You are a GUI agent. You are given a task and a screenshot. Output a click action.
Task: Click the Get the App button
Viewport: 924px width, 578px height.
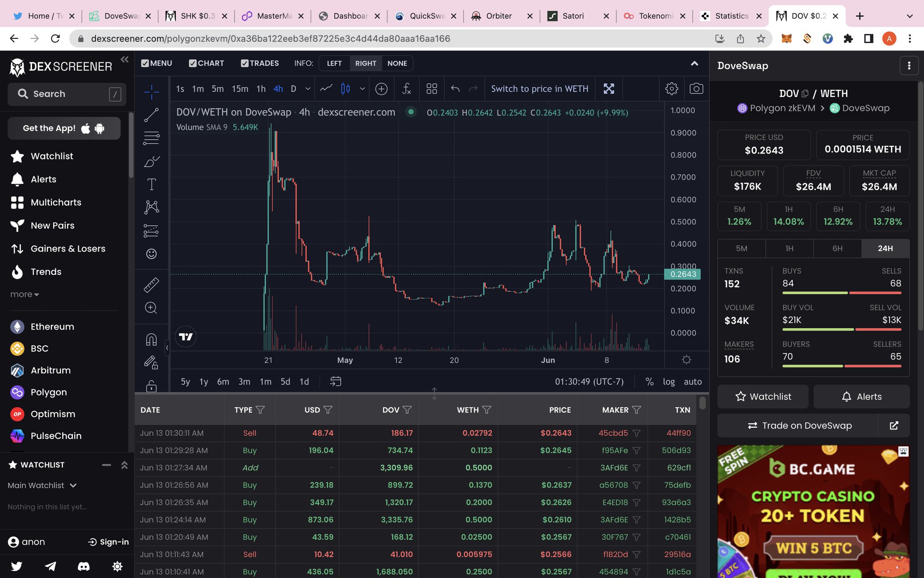click(64, 128)
